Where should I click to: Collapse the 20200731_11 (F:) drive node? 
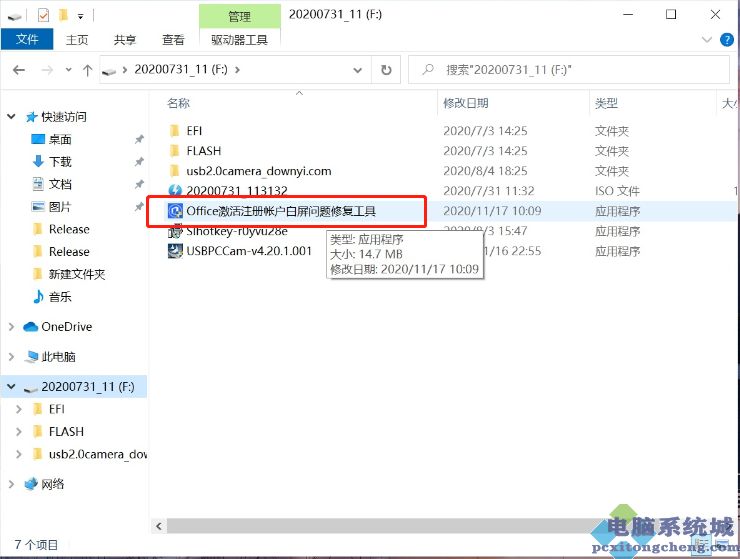pyautogui.click(x=11, y=387)
